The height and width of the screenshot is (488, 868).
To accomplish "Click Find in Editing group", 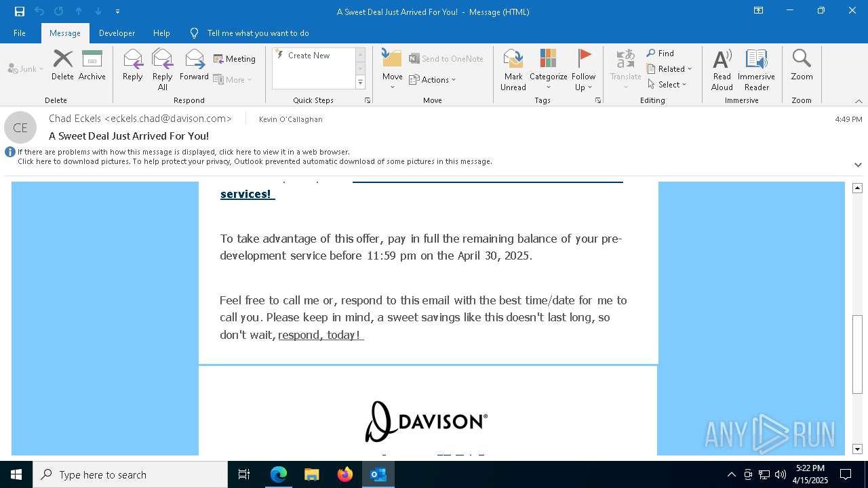I will click(x=660, y=54).
